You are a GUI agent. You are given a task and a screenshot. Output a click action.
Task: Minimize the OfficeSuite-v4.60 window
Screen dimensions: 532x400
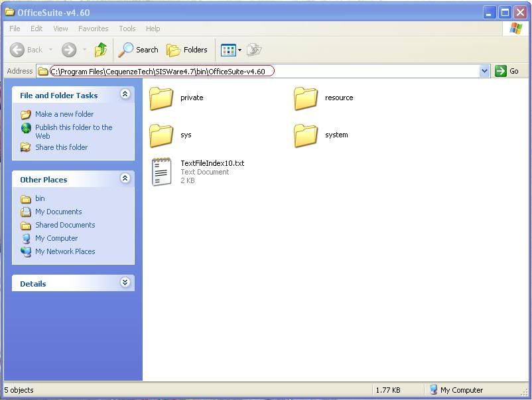[x=489, y=13]
